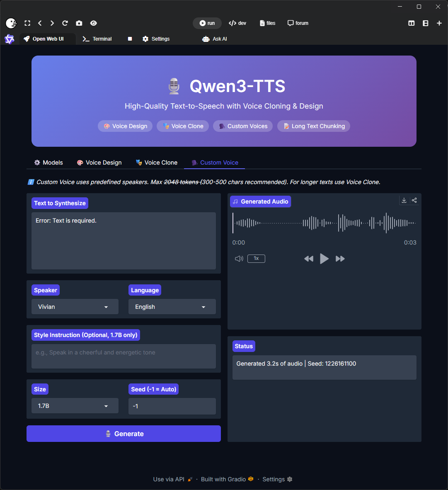Switch to the Voice Design tab
Viewport: 448px width, 490px height.
point(99,163)
